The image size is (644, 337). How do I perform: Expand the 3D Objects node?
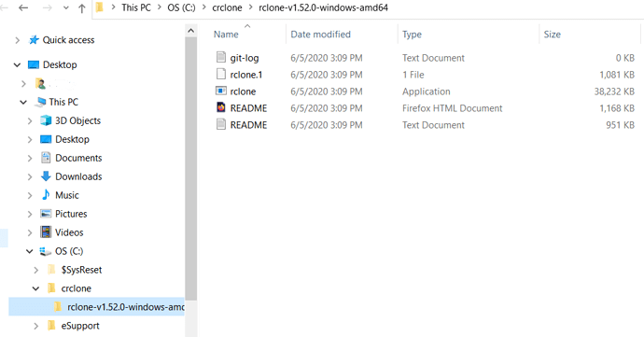[30, 120]
